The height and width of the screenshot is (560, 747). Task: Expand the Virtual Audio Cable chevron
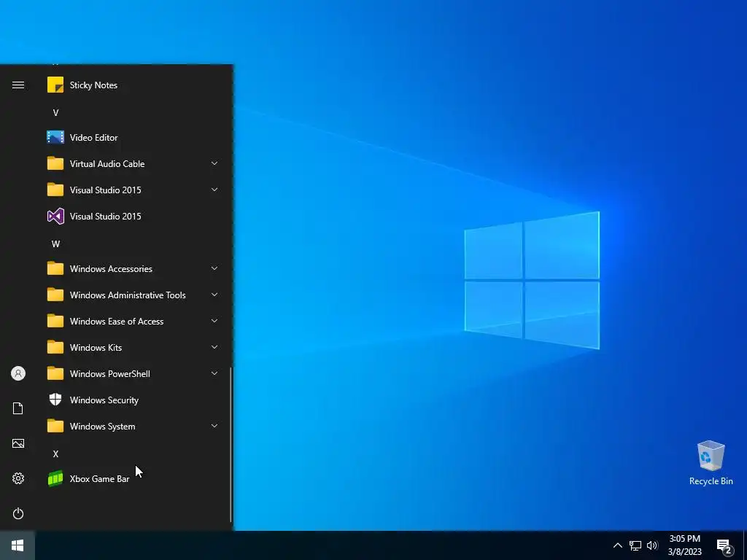(x=214, y=163)
